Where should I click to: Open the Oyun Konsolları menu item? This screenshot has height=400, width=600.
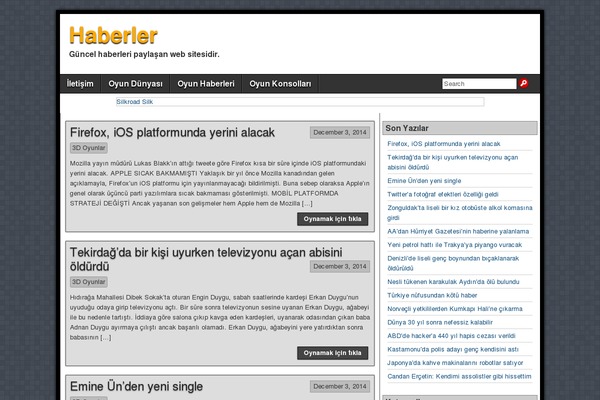tap(280, 84)
